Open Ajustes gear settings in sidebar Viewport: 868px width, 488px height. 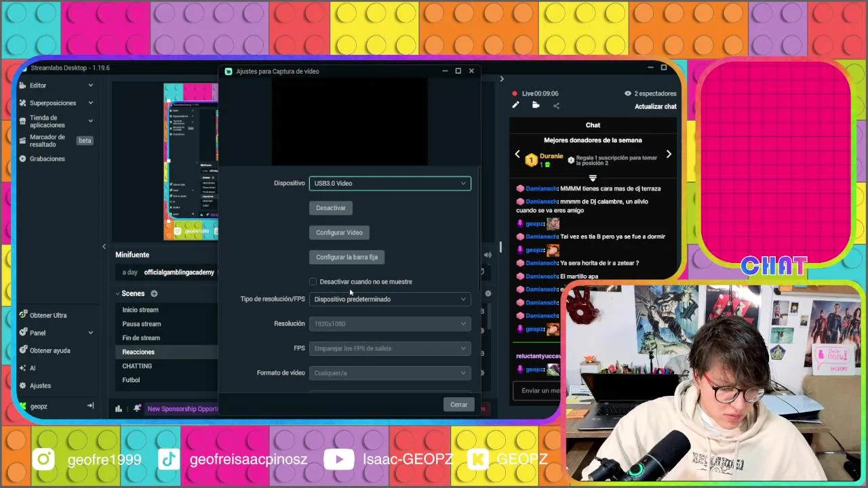[x=40, y=386]
